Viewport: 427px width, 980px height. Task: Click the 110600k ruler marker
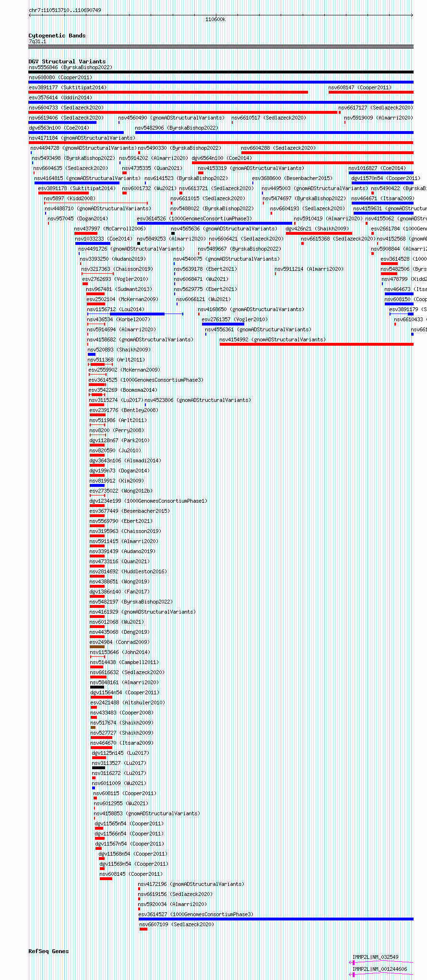pos(215,19)
